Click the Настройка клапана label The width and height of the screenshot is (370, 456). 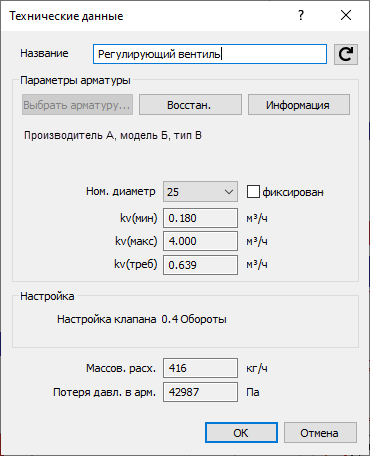click(x=107, y=319)
